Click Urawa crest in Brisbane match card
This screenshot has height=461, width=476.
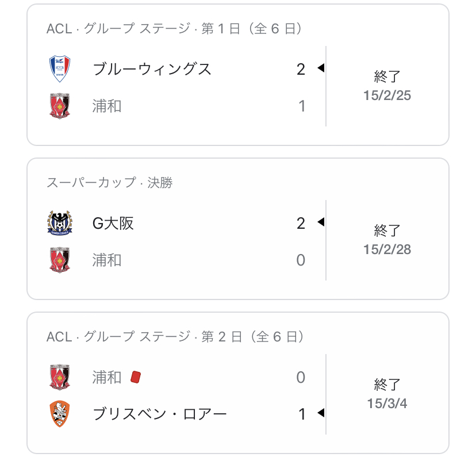click(60, 377)
